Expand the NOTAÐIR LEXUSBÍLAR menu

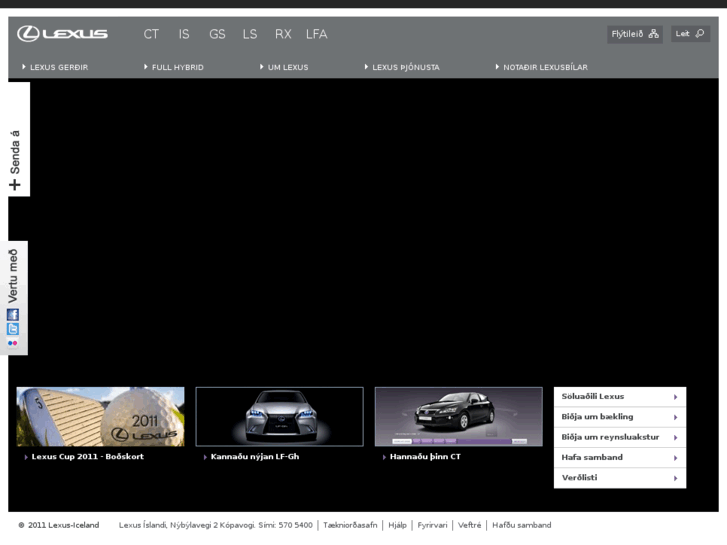(x=542, y=67)
